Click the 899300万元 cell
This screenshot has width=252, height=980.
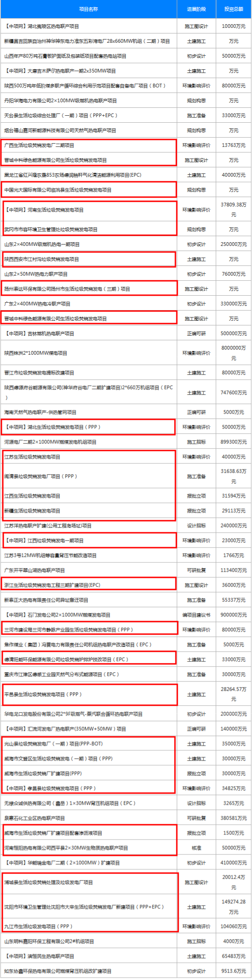233,442
